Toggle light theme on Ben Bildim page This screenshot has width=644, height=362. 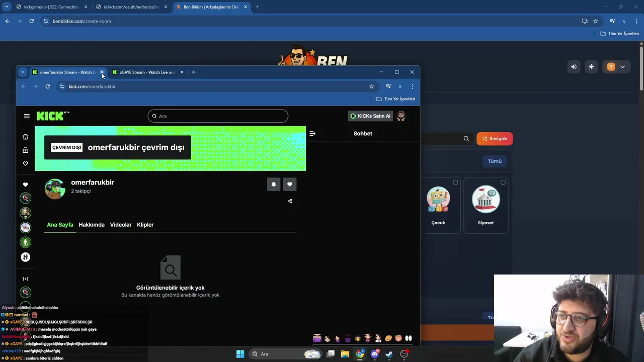[x=591, y=67]
